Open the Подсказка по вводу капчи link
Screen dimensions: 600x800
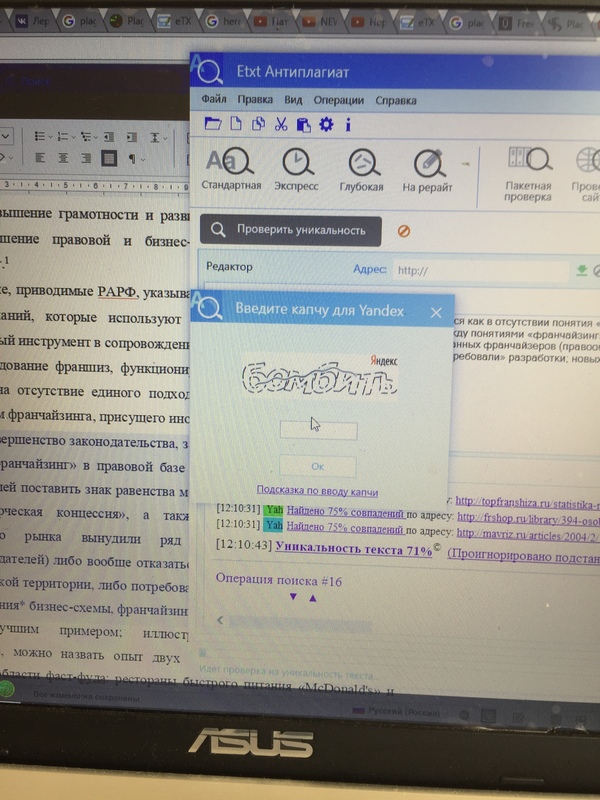(x=317, y=491)
